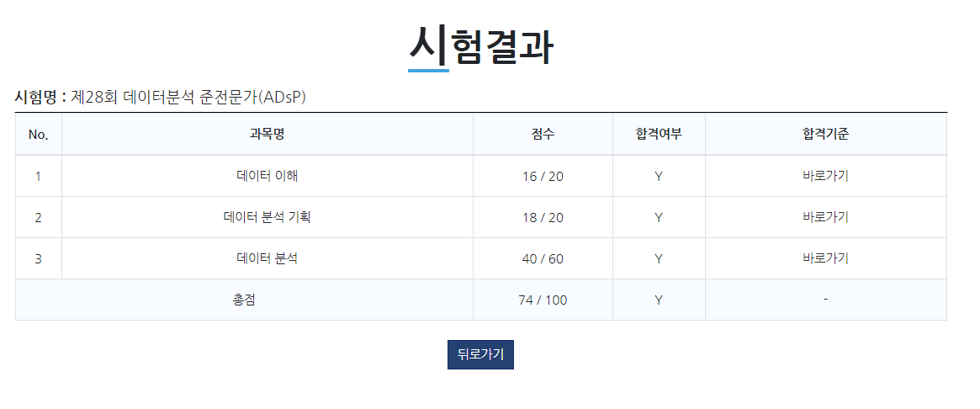Image resolution: width=980 pixels, height=409 pixels.
Task: Click the 과목명 column header
Action: [x=267, y=135]
